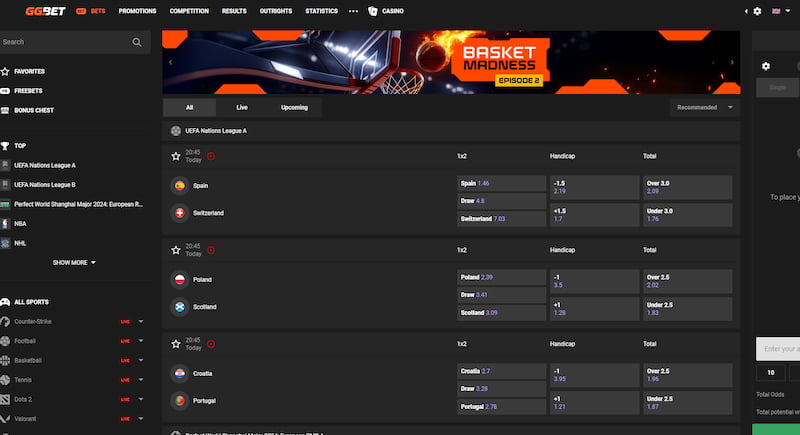Image resolution: width=800 pixels, height=435 pixels.
Task: Click live clock icon for Spain match
Action: [211, 156]
